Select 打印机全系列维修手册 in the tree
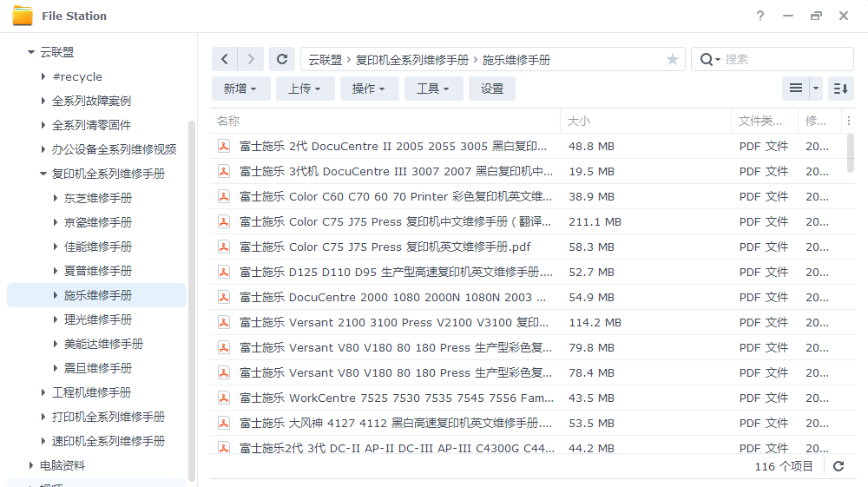868x487 pixels. (108, 418)
